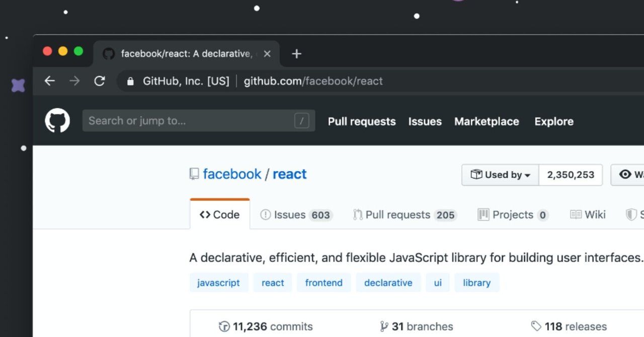Screen dimensions: 644x337
Task: Open a new browser tab with the plus button
Action: tap(296, 53)
